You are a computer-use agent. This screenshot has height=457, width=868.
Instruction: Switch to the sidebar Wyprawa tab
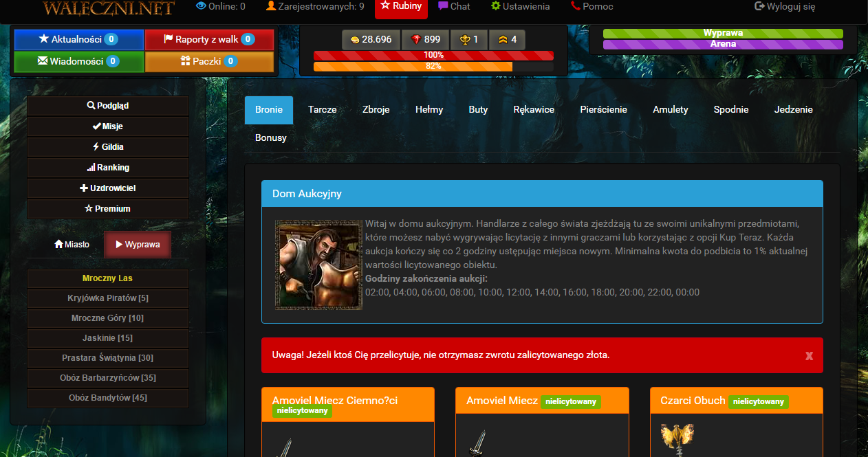[138, 245]
